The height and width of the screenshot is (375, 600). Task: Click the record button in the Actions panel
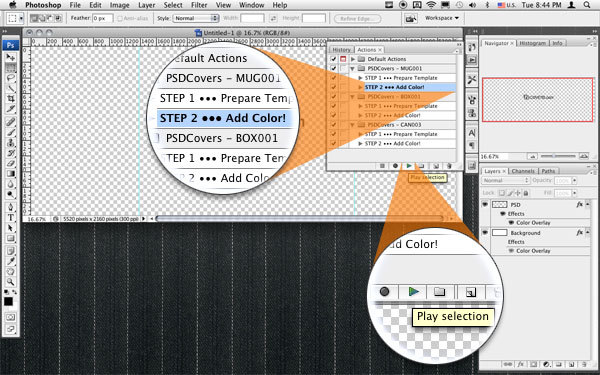click(x=395, y=166)
